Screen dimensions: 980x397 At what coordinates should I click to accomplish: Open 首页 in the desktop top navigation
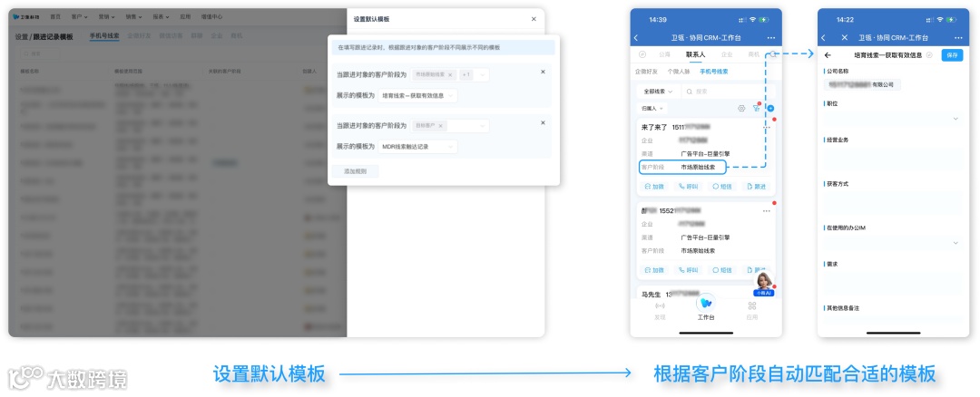[55, 17]
